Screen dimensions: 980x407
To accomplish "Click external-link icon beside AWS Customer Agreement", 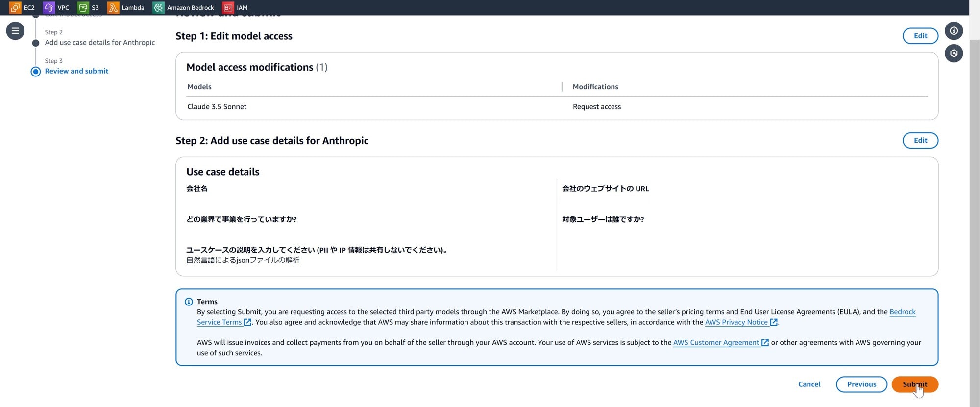I will coord(765,343).
